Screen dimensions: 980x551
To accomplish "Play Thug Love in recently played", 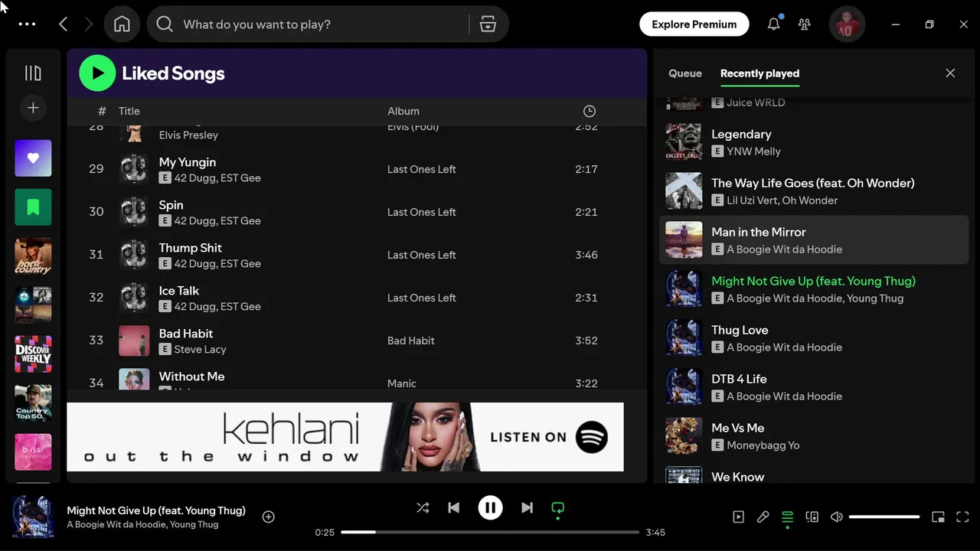I will 814,338.
